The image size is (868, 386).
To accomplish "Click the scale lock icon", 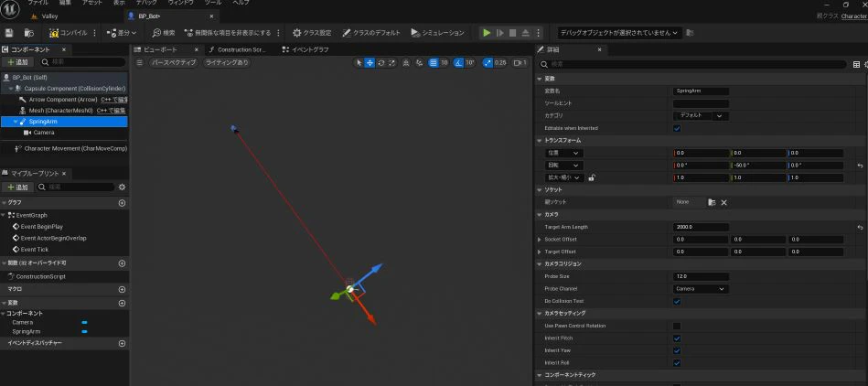I will 591,177.
